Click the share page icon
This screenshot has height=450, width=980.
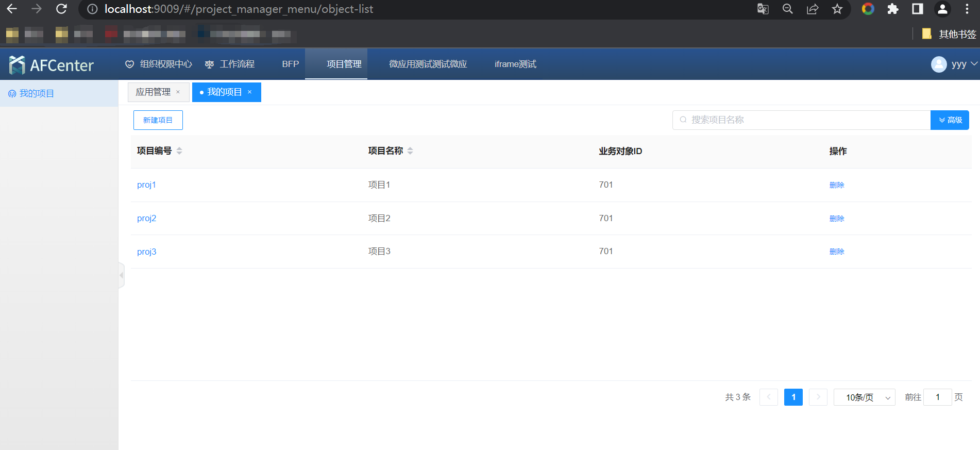point(813,9)
